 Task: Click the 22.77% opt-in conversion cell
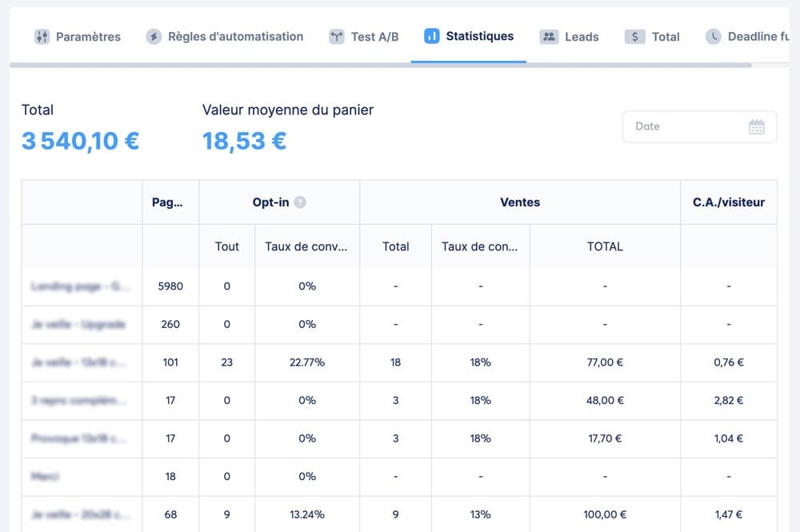tap(306, 362)
